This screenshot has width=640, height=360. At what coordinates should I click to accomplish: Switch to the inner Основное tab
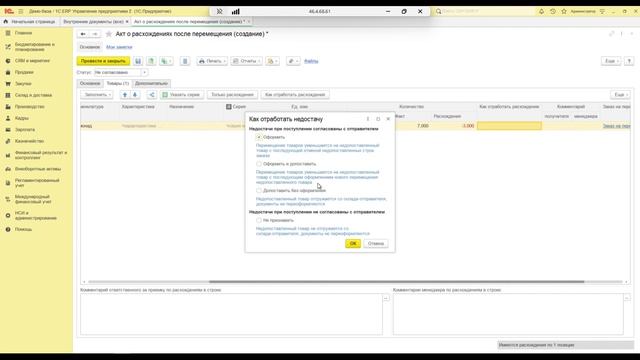pyautogui.click(x=90, y=83)
